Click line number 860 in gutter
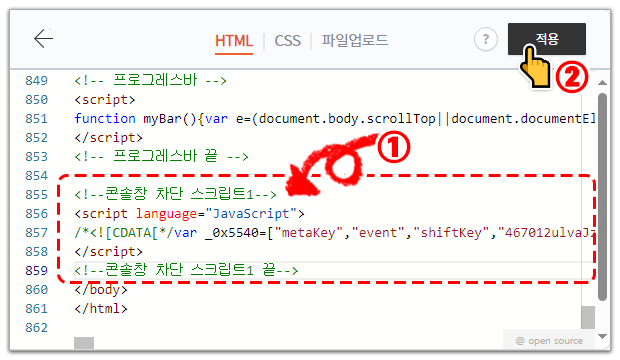 coord(36,290)
